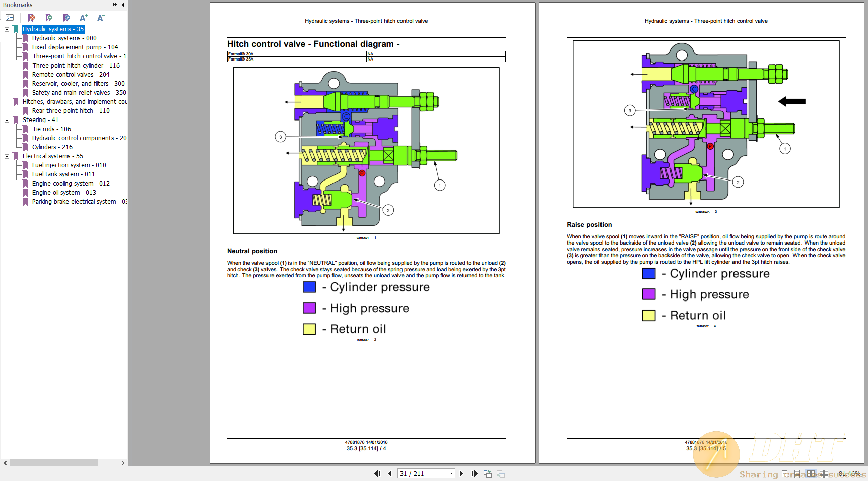
Task: Collapse the Bookmarks panel with double arrows
Action: point(115,5)
